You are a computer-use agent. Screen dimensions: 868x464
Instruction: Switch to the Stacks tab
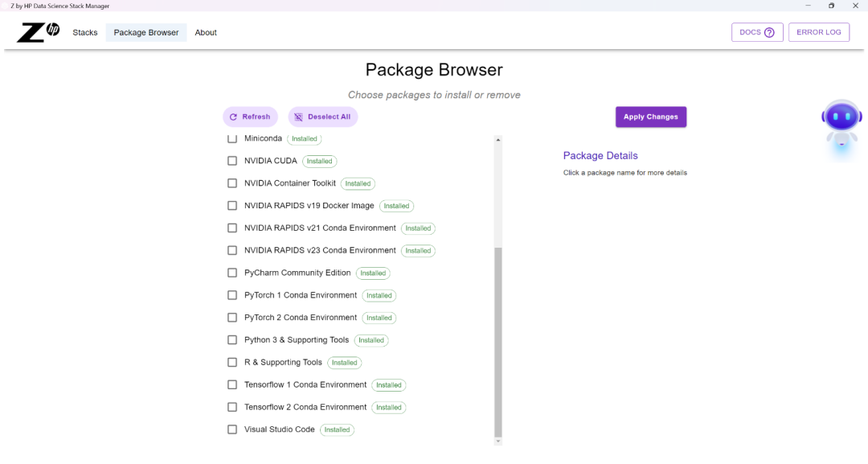84,33
